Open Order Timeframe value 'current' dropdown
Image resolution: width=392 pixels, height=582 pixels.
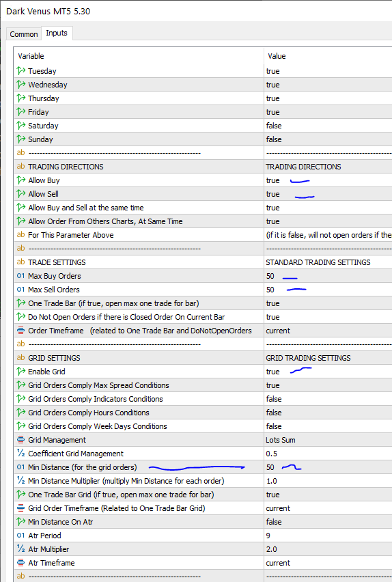[278, 331]
